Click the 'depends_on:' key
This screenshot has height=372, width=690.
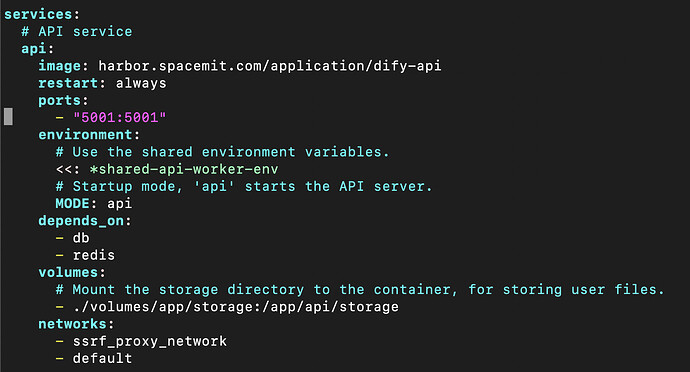(x=85, y=221)
